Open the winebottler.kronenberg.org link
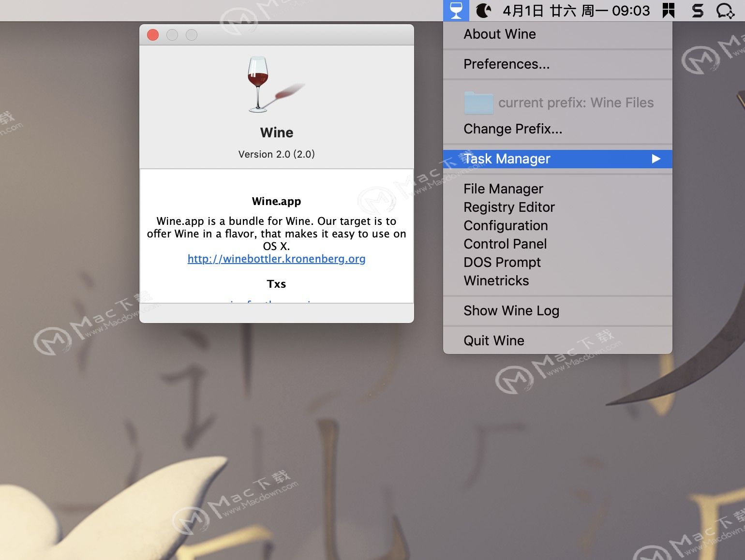This screenshot has height=560, width=745. pos(276,259)
